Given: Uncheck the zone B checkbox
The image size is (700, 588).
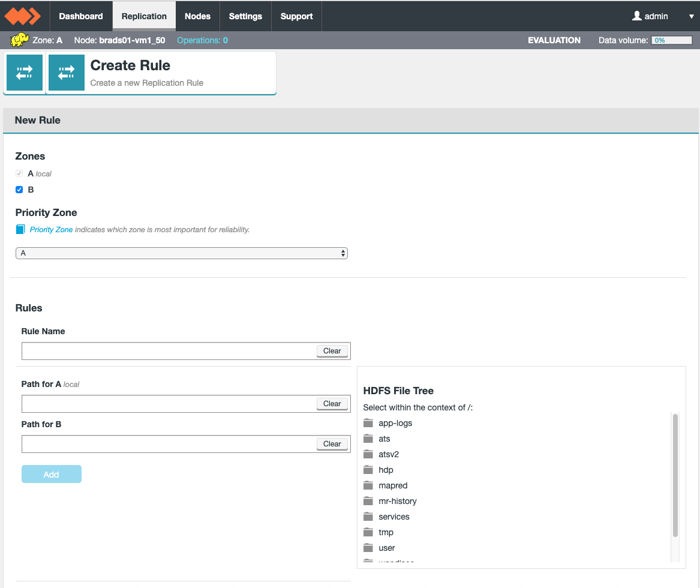Looking at the screenshot, I should coord(19,190).
